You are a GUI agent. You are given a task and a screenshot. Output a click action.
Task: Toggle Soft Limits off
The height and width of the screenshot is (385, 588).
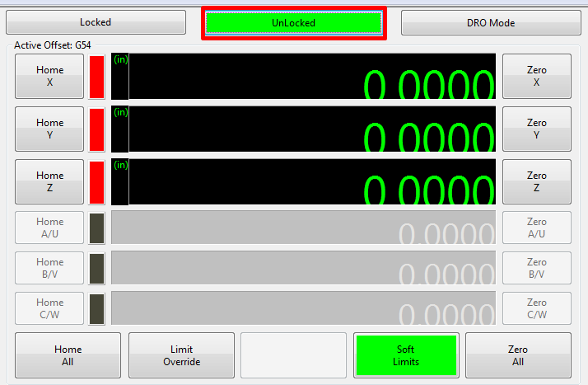click(405, 355)
